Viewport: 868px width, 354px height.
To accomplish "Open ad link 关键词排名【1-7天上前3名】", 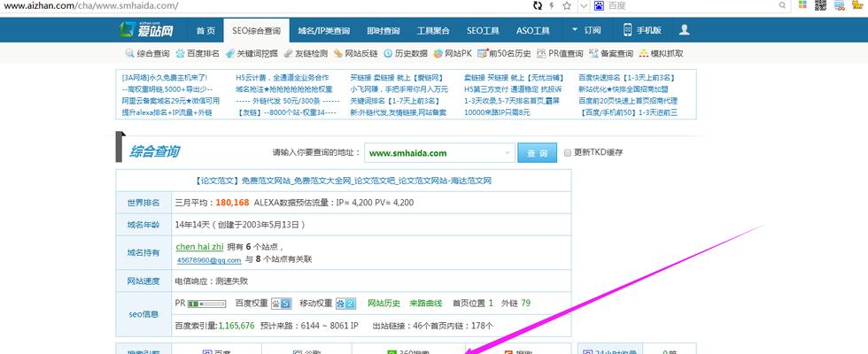I will (x=395, y=101).
